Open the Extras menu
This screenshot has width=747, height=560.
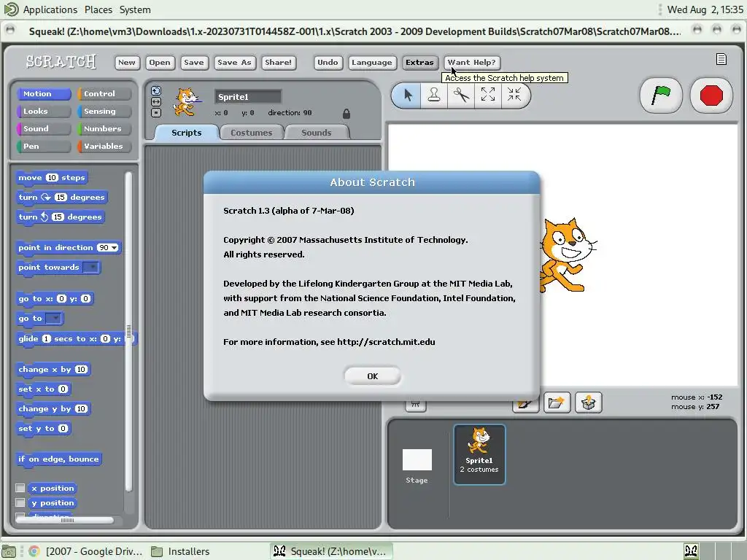[419, 63]
